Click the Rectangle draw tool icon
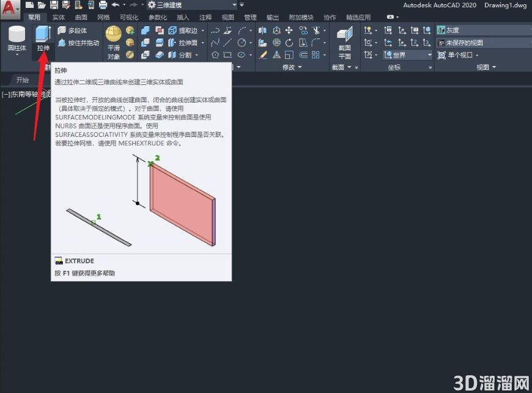Screen dimensions: 532x393 (x=227, y=54)
